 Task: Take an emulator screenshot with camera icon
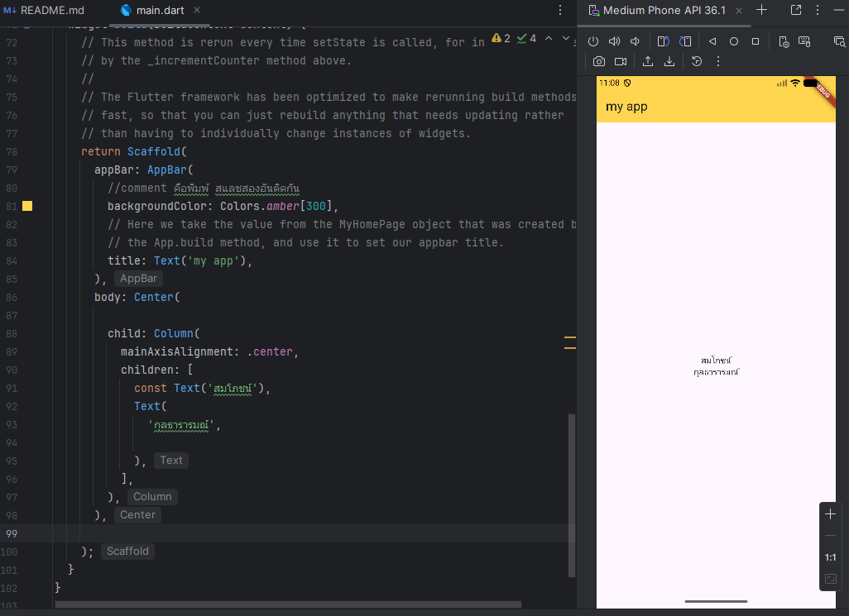point(598,61)
